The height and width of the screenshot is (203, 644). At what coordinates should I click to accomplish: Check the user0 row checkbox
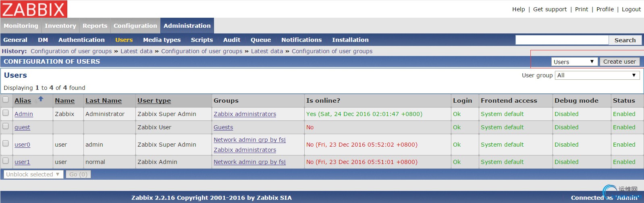[x=6, y=143]
